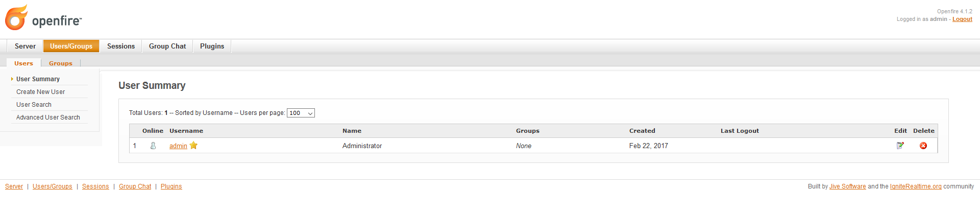The height and width of the screenshot is (213, 980).
Task: Visit the Jive Software footer link
Action: (x=847, y=186)
